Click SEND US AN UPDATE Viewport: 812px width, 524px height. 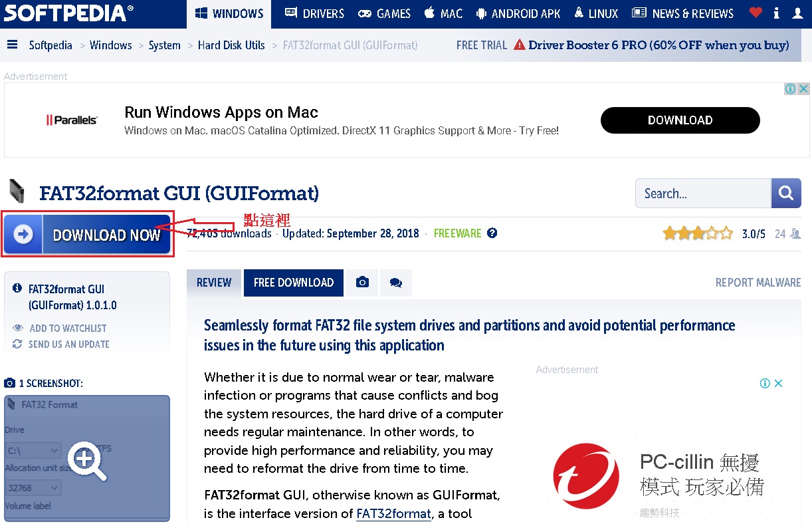pos(69,344)
